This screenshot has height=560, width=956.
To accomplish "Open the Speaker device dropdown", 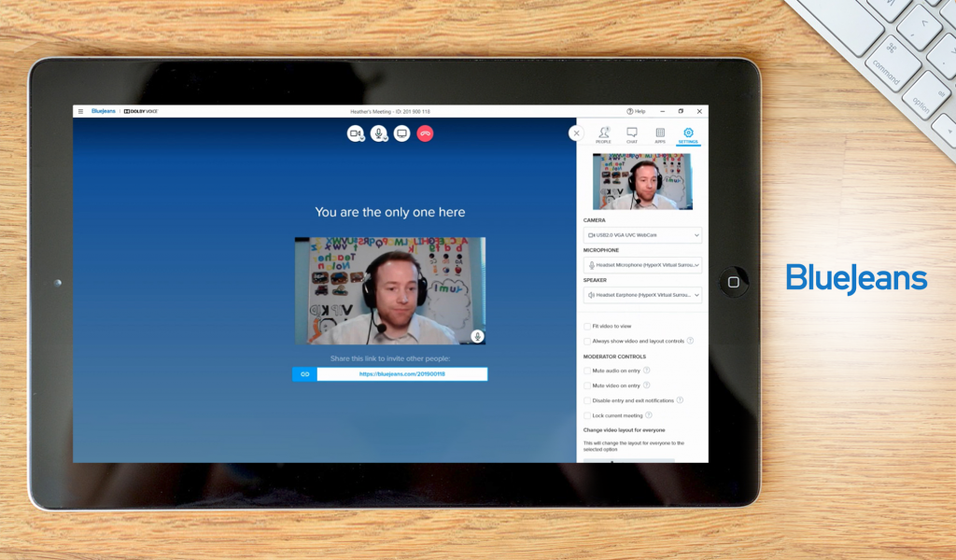I will [642, 294].
